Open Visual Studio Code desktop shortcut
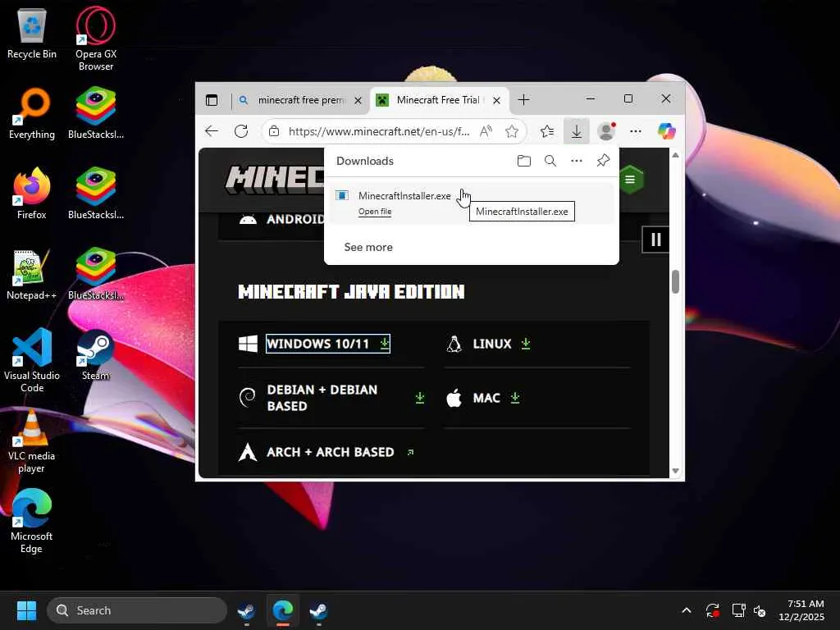This screenshot has width=840, height=630. click(x=32, y=360)
